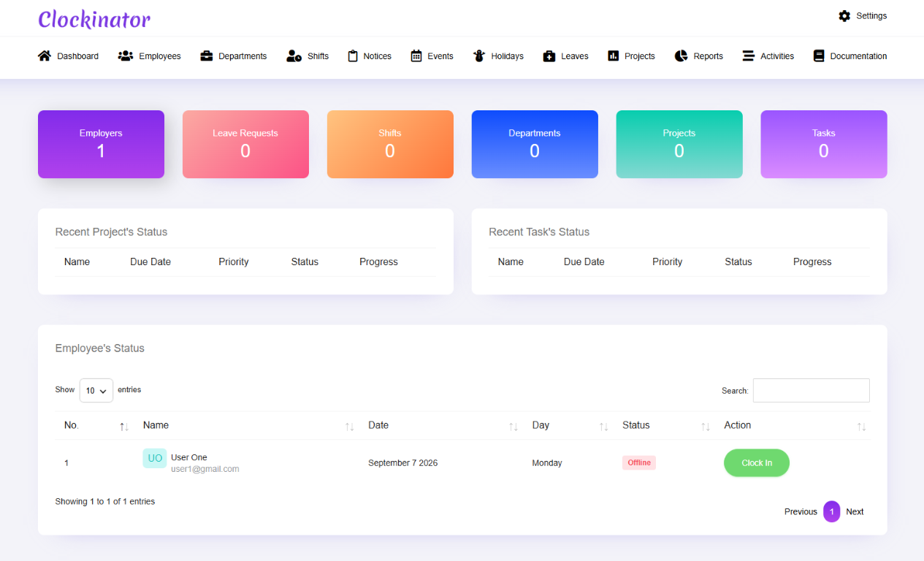Open the Leave Requests summary card
The image size is (924, 561).
(x=245, y=144)
